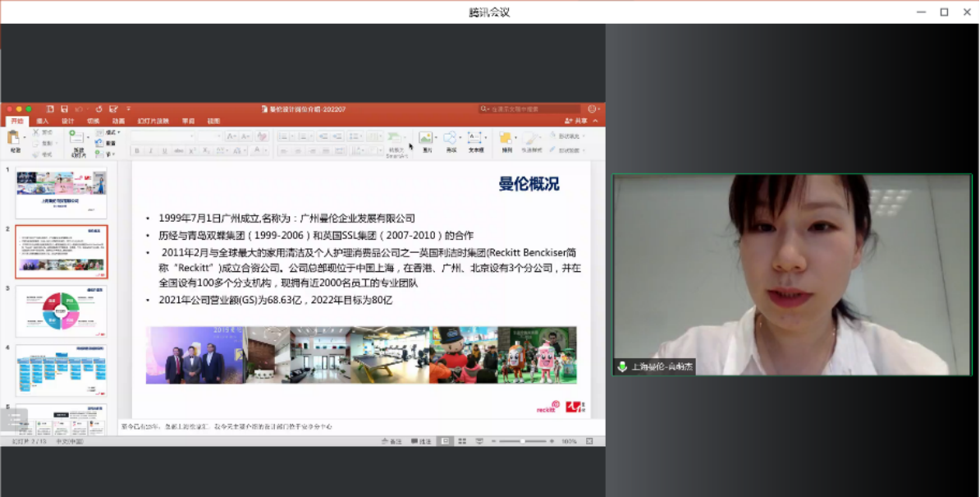Click the zoom out minus icon
This screenshot has width=980, height=497.
pos(494,441)
